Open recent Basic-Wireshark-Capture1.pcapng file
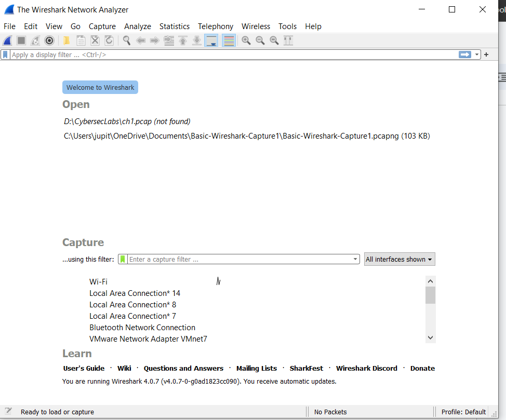 click(x=247, y=136)
